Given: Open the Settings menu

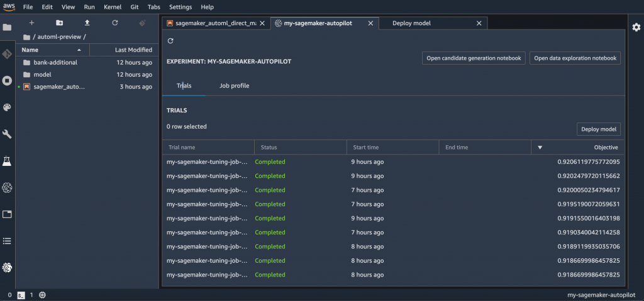Looking at the screenshot, I should tap(180, 7).
